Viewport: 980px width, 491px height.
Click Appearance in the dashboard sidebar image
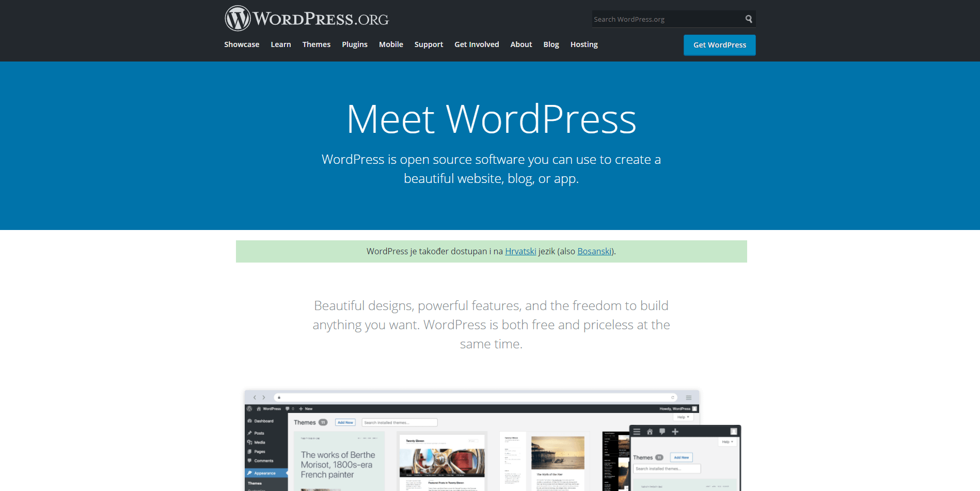pyautogui.click(x=266, y=473)
